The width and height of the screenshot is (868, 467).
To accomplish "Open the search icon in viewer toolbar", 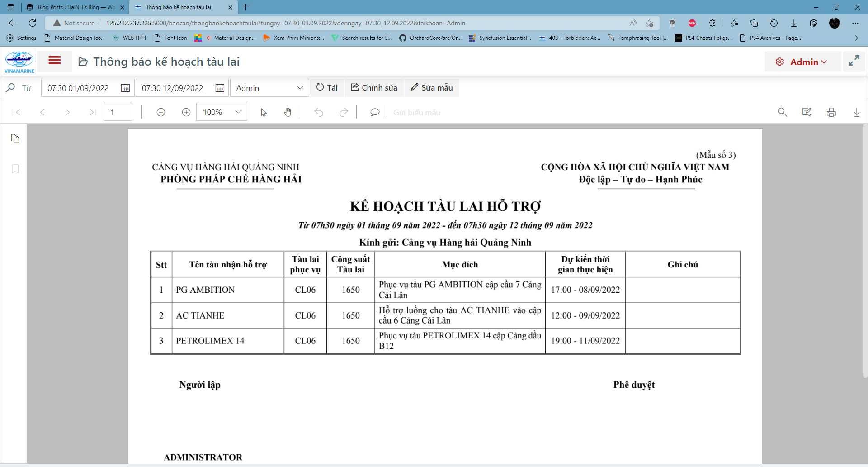I will (782, 112).
